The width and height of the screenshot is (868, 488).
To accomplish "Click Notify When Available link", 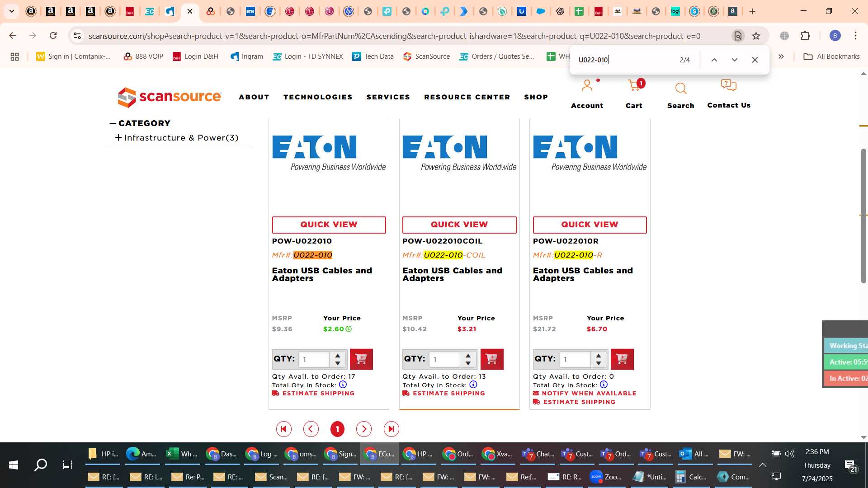I will click(585, 394).
